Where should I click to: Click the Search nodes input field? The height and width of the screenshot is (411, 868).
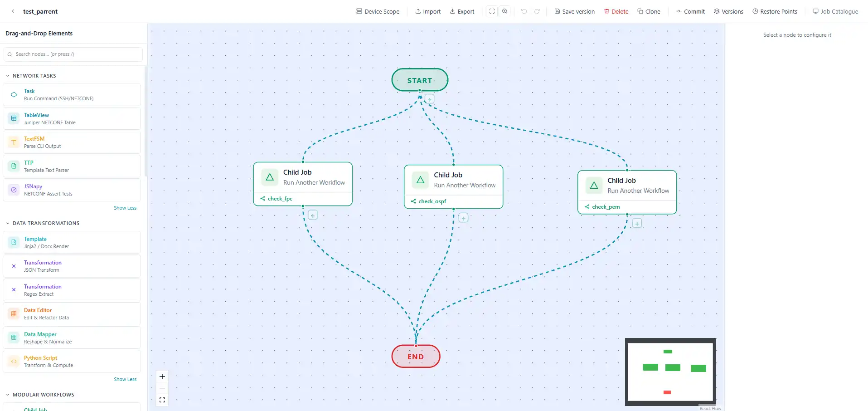[x=73, y=54]
